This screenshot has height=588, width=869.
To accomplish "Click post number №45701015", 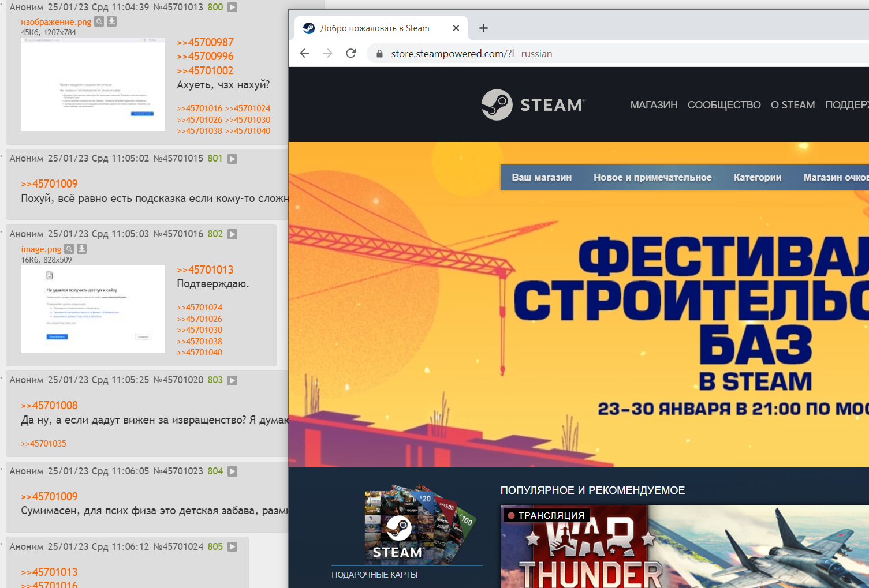I will pos(178,159).
